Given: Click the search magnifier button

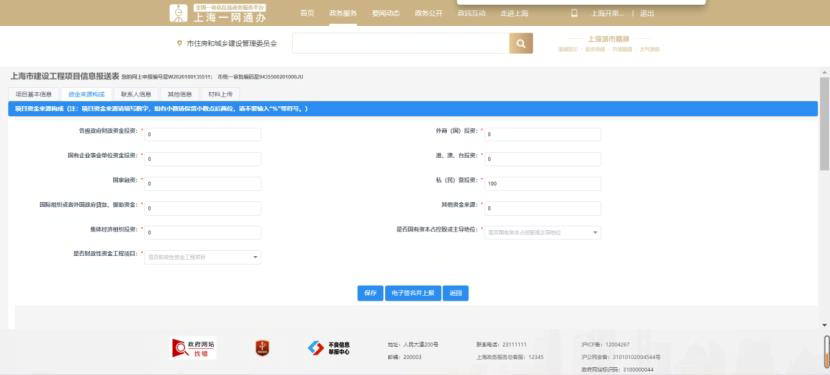Looking at the screenshot, I should (521, 43).
